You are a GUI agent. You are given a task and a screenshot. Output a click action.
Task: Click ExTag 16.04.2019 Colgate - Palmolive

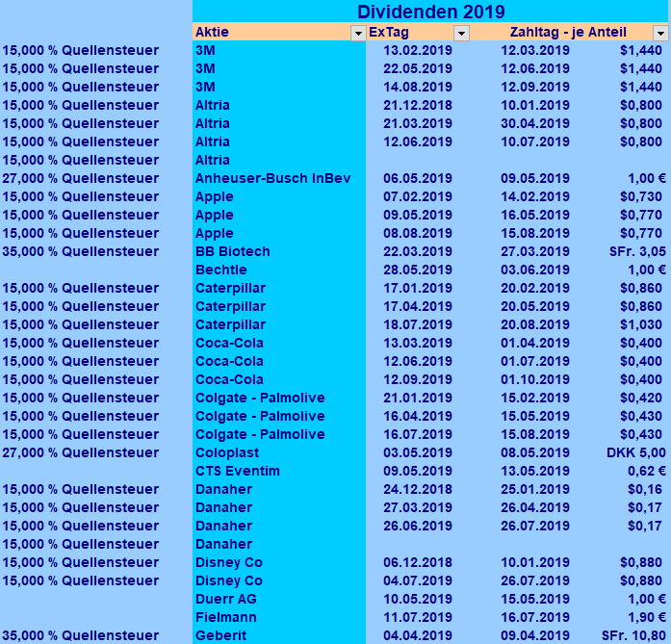coord(417,417)
